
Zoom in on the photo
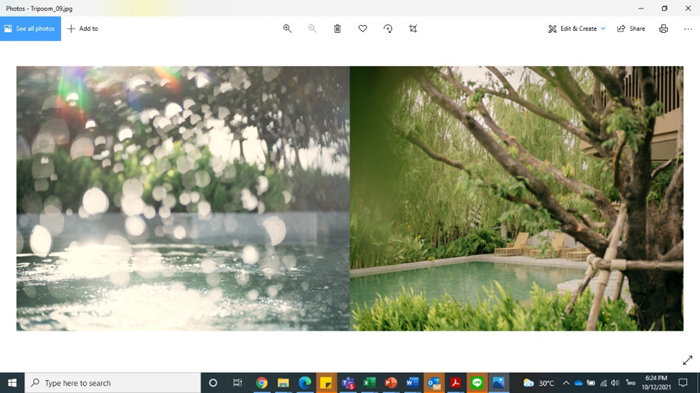click(x=287, y=29)
